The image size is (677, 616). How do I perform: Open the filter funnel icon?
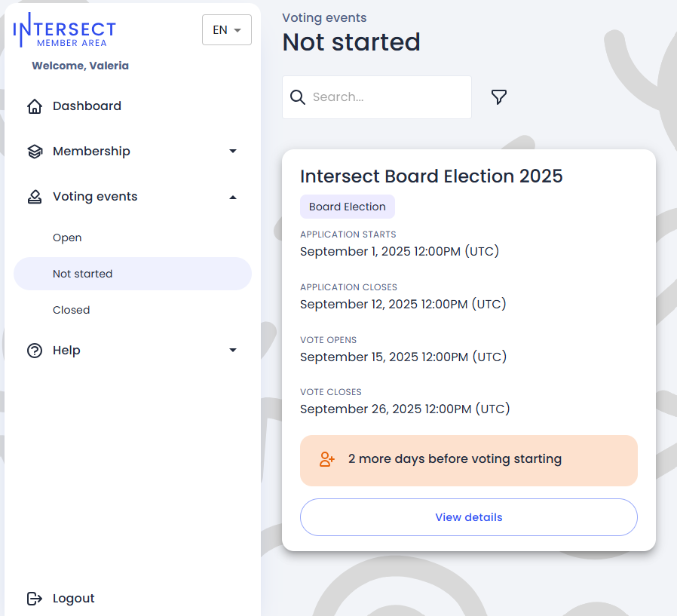pyautogui.click(x=498, y=97)
